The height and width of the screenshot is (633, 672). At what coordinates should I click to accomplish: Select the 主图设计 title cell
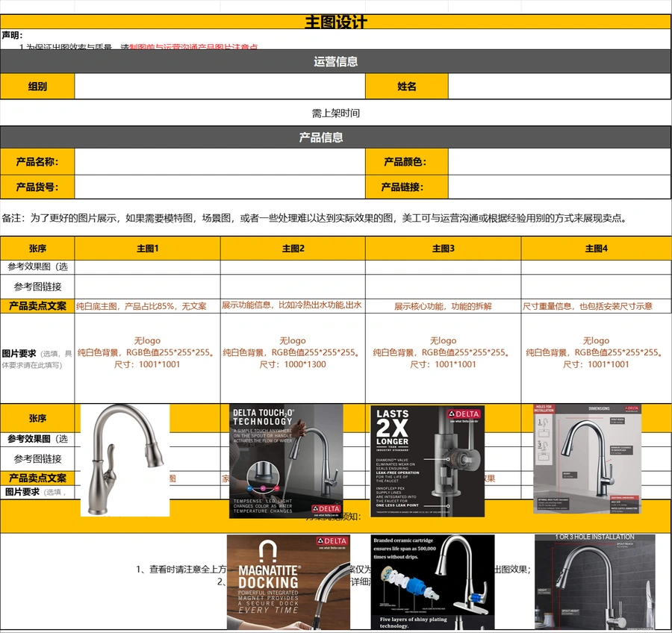click(335, 22)
